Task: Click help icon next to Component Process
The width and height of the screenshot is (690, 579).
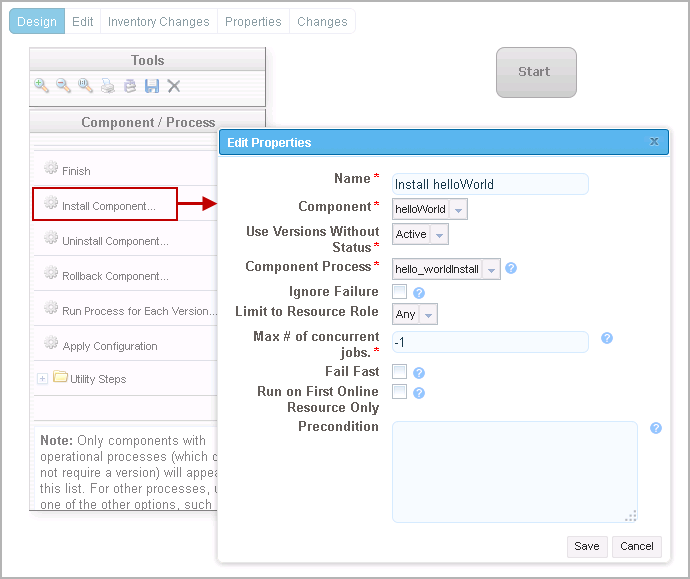Action: 511,268
